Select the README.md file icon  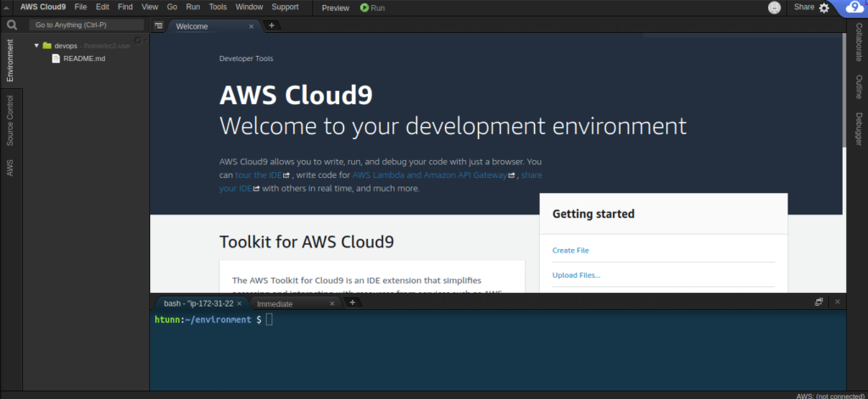pyautogui.click(x=56, y=58)
